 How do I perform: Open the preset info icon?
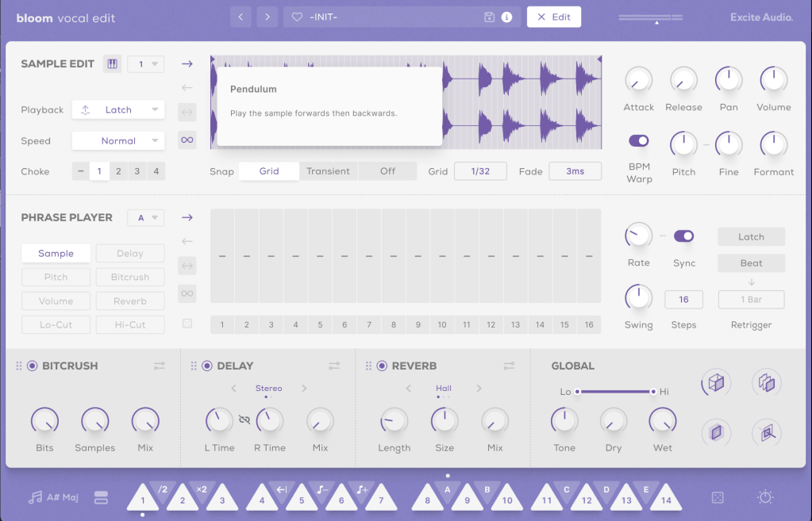click(506, 17)
